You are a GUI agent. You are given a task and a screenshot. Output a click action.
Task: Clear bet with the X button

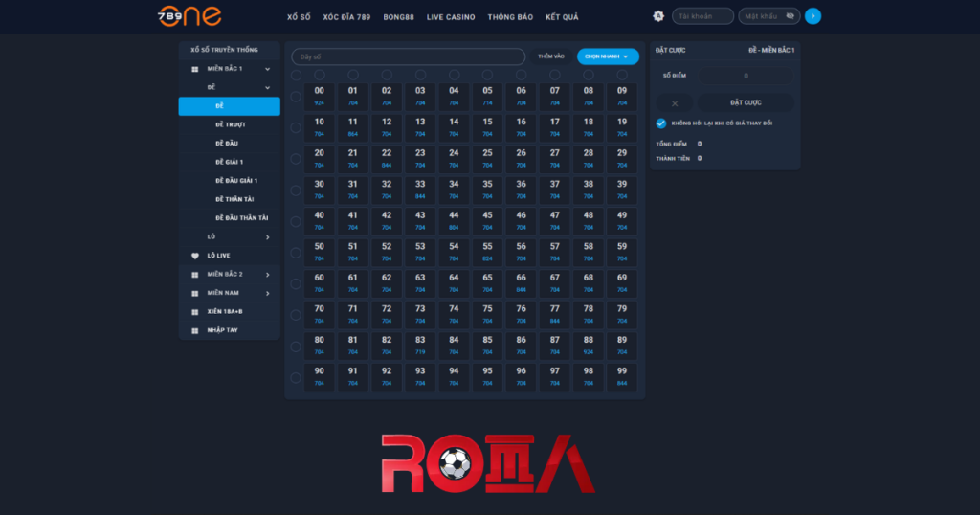(675, 103)
